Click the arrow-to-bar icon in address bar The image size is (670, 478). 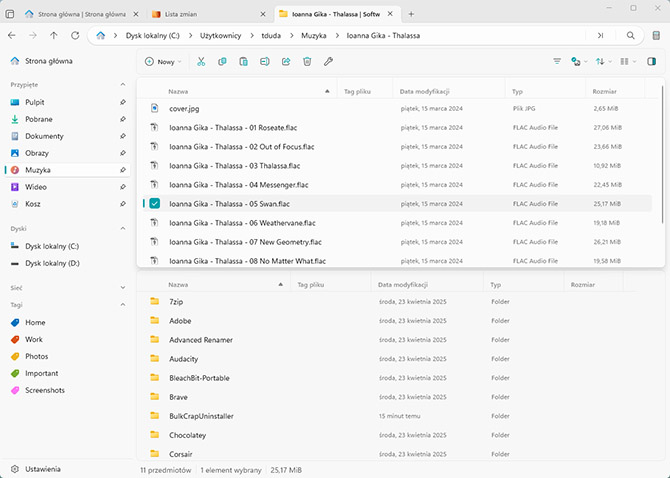[600, 35]
